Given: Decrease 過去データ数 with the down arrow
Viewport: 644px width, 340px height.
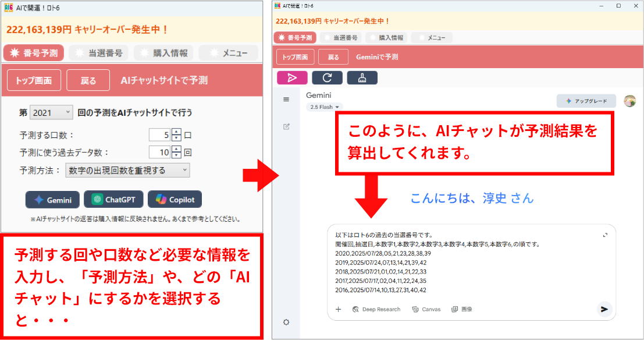Looking at the screenshot, I should (x=177, y=155).
